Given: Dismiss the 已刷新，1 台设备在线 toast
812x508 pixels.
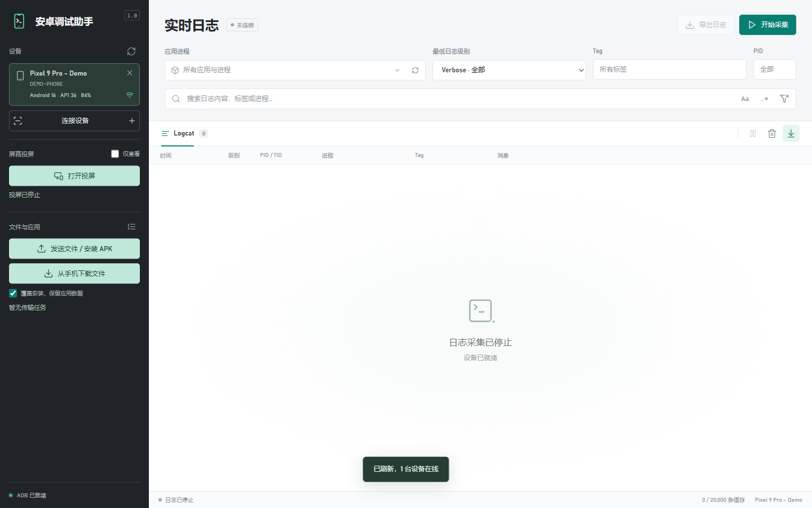Looking at the screenshot, I should (x=406, y=469).
